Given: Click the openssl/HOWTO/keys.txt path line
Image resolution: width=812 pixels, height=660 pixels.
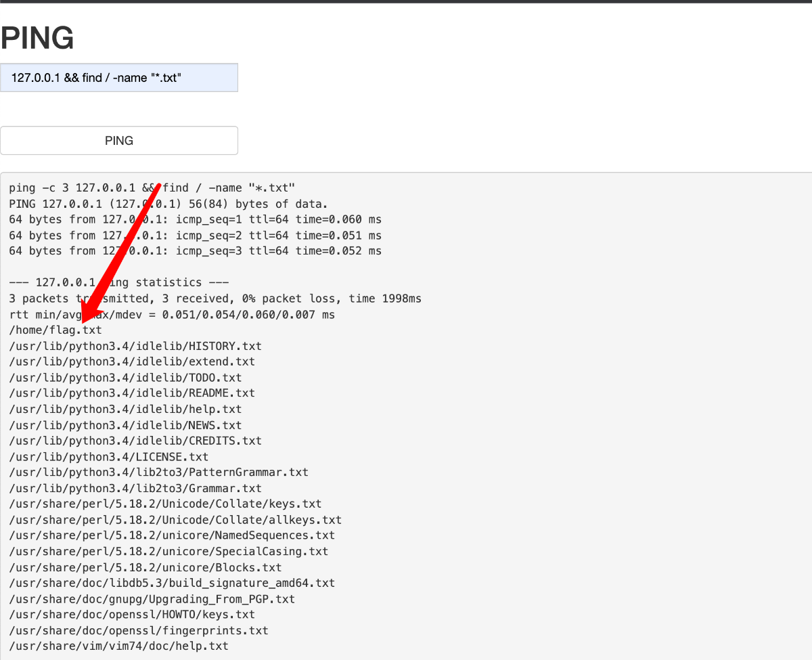Looking at the screenshot, I should click(x=132, y=615).
